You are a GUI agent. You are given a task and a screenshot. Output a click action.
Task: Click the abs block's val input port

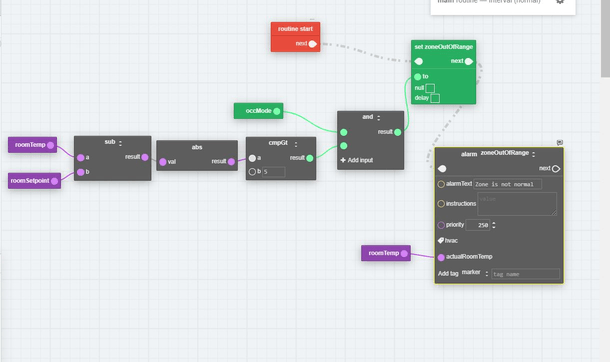(163, 162)
